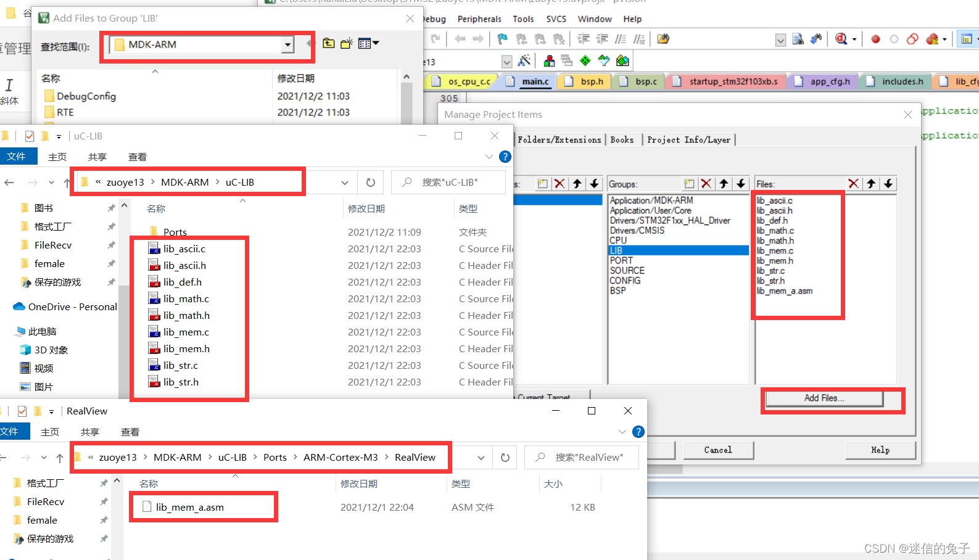Open Find in Files from Keil toolbar

(798, 39)
